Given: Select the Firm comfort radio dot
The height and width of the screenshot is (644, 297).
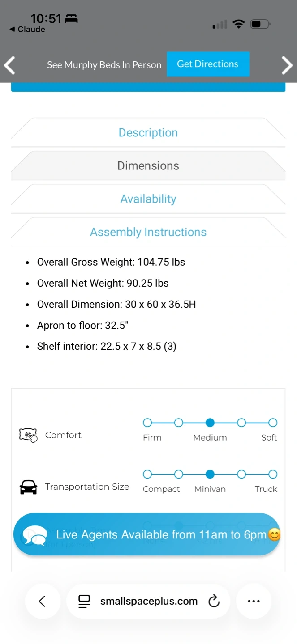Looking at the screenshot, I should (x=147, y=423).
